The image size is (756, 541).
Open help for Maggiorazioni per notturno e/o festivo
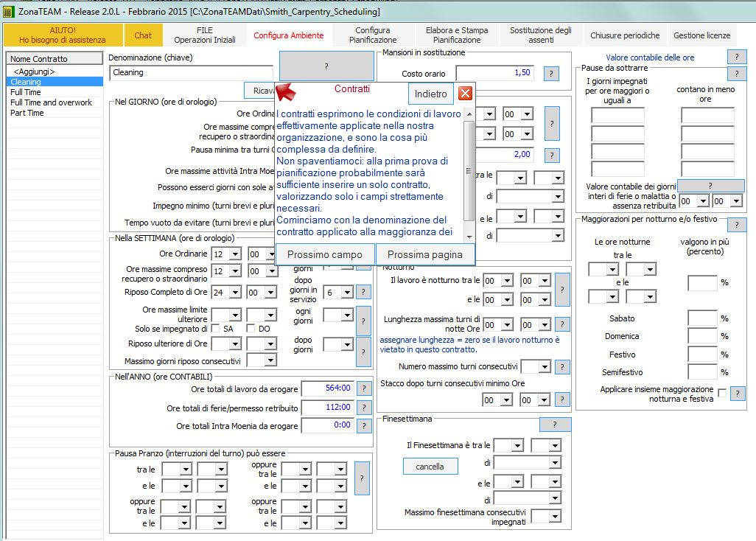736,225
